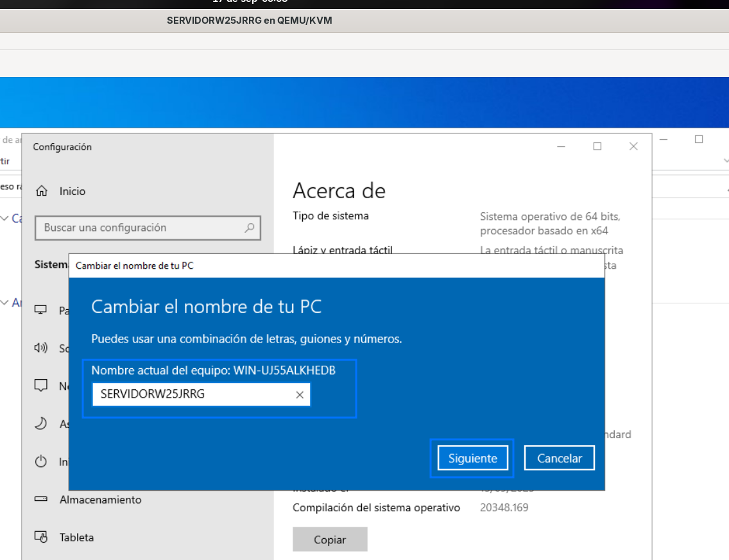Clear the PC name field with the X
The height and width of the screenshot is (560, 729).
300,395
